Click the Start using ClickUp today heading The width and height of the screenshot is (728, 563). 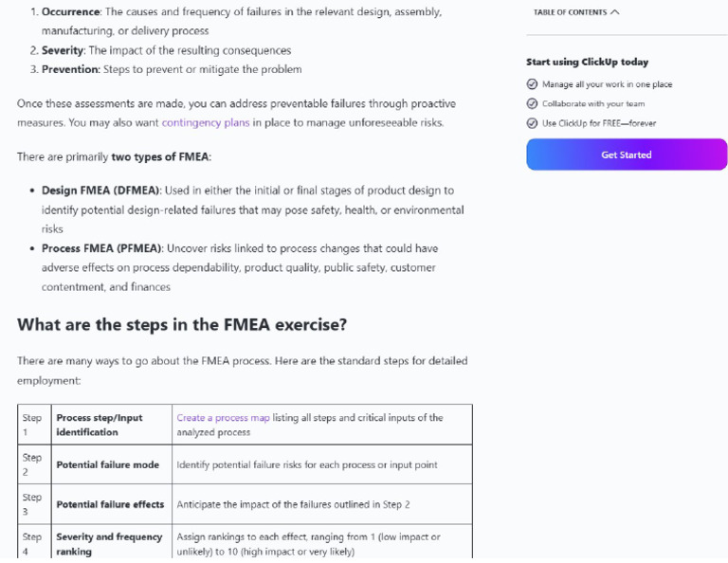(x=588, y=62)
